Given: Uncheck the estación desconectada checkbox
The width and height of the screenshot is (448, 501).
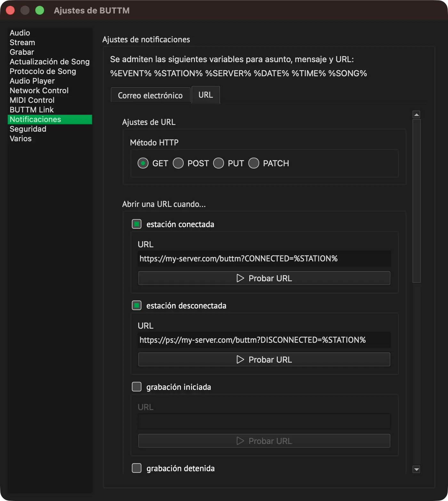Looking at the screenshot, I should [137, 305].
